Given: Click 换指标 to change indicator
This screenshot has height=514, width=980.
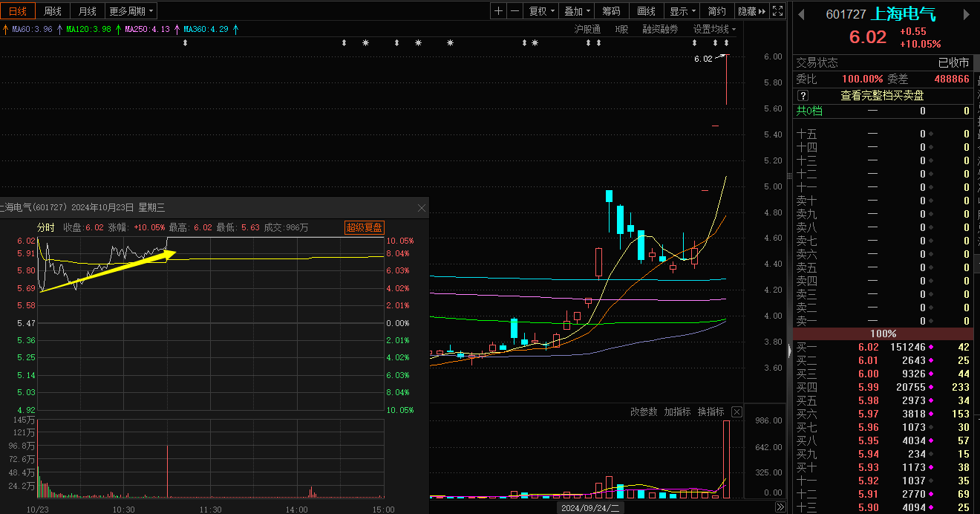Looking at the screenshot, I should [x=710, y=411].
